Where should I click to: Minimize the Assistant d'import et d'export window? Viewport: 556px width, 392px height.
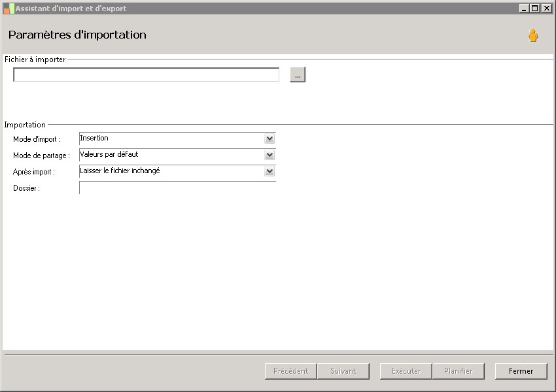point(524,8)
